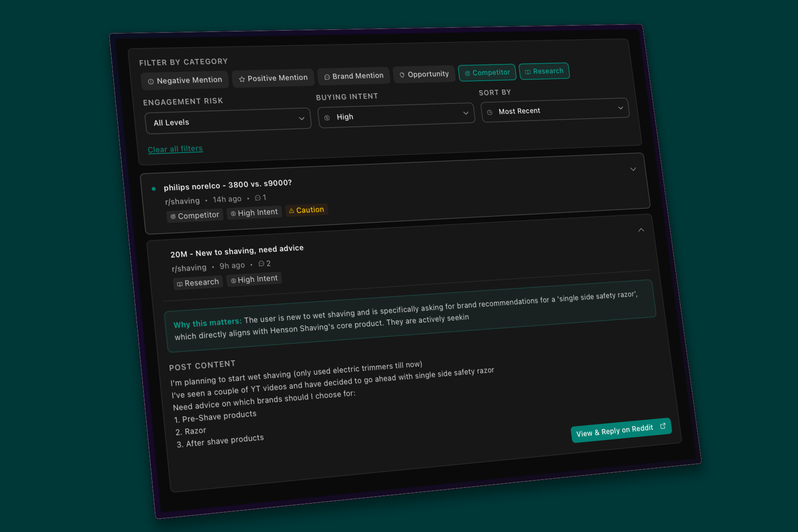Collapse the New to shaving post chevron
The height and width of the screenshot is (532, 798).
[x=641, y=230]
